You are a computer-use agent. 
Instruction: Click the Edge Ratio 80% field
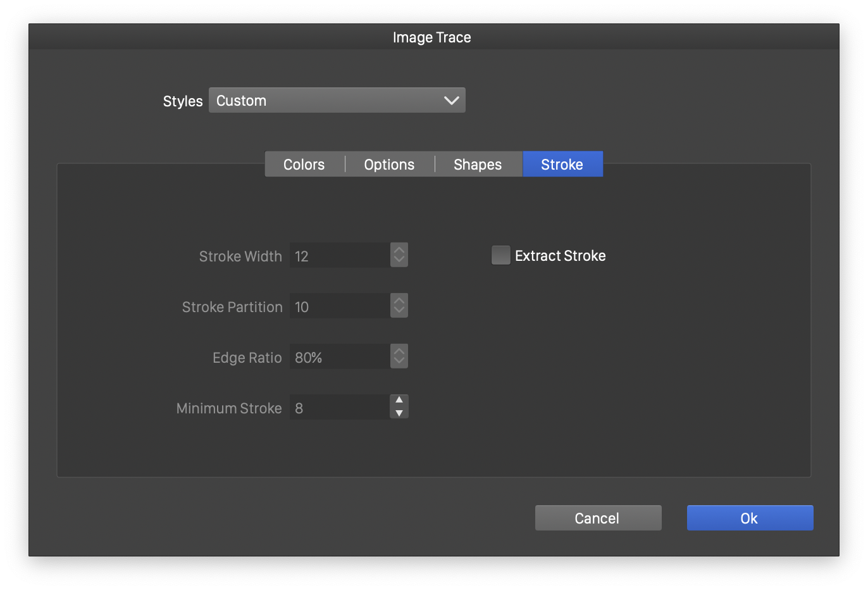click(x=340, y=357)
